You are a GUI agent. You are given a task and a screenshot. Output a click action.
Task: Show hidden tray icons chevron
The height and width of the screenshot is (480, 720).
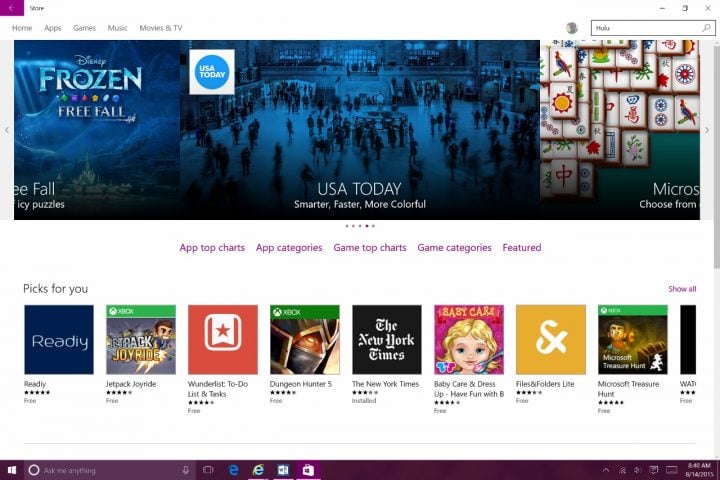tap(606, 470)
